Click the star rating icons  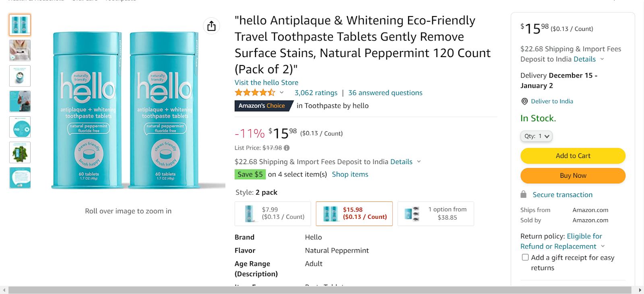(255, 93)
